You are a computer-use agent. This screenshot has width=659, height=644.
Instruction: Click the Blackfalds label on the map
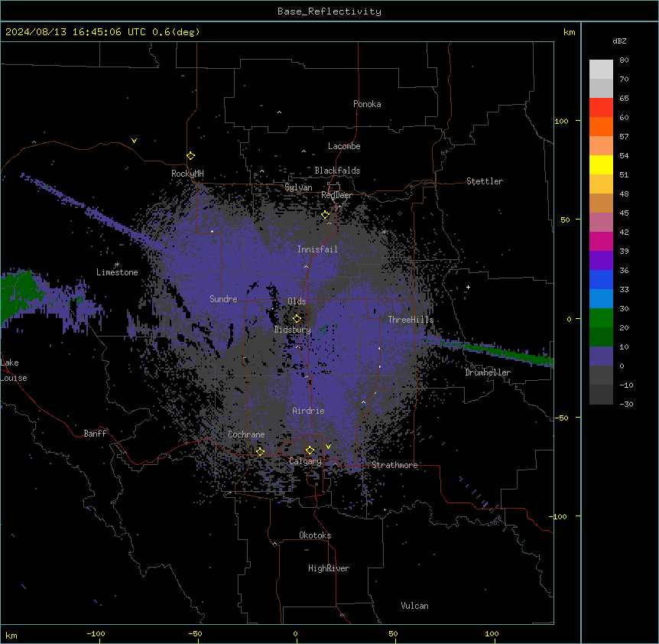(337, 171)
